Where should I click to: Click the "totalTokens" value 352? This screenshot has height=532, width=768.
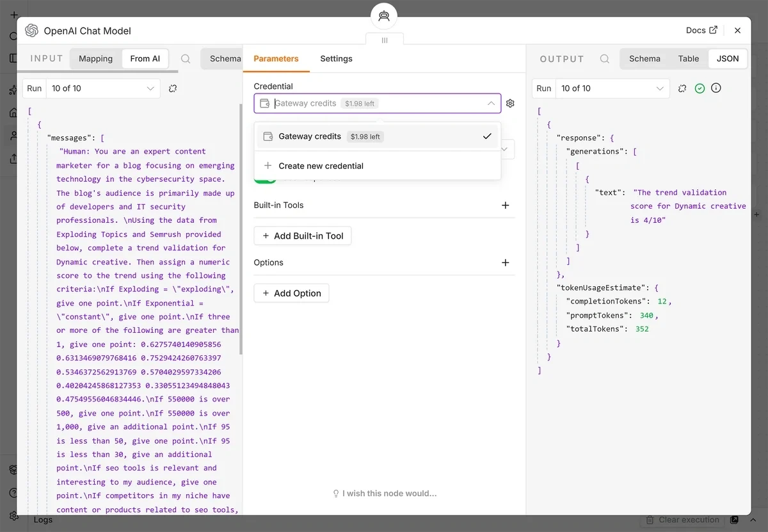642,329
